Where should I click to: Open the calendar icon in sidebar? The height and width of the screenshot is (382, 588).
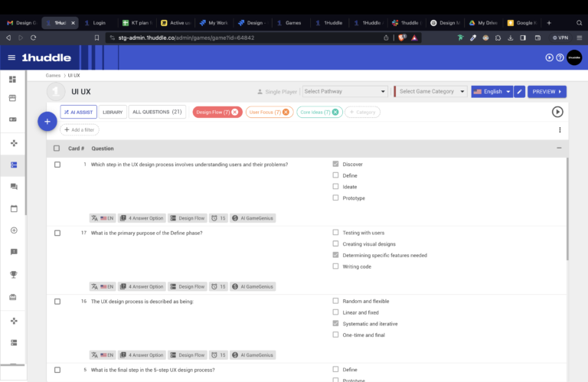[x=13, y=208]
